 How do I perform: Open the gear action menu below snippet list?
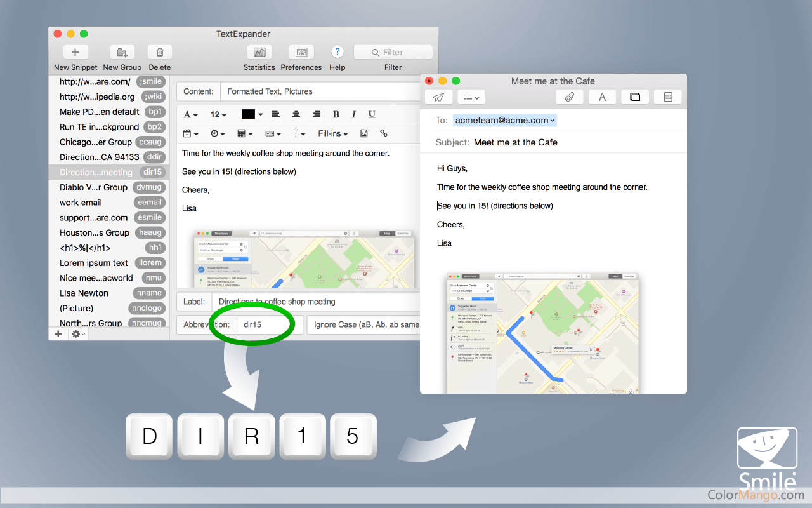(79, 334)
